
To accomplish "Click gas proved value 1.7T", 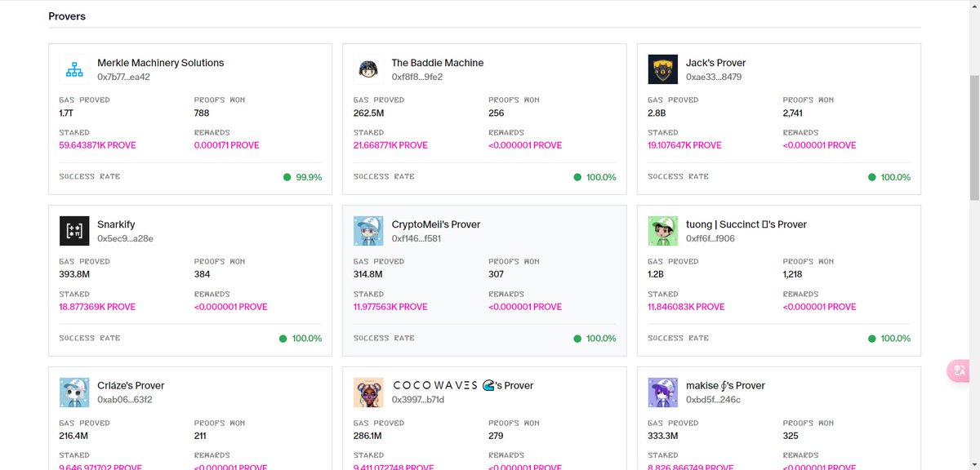I will point(67,113).
